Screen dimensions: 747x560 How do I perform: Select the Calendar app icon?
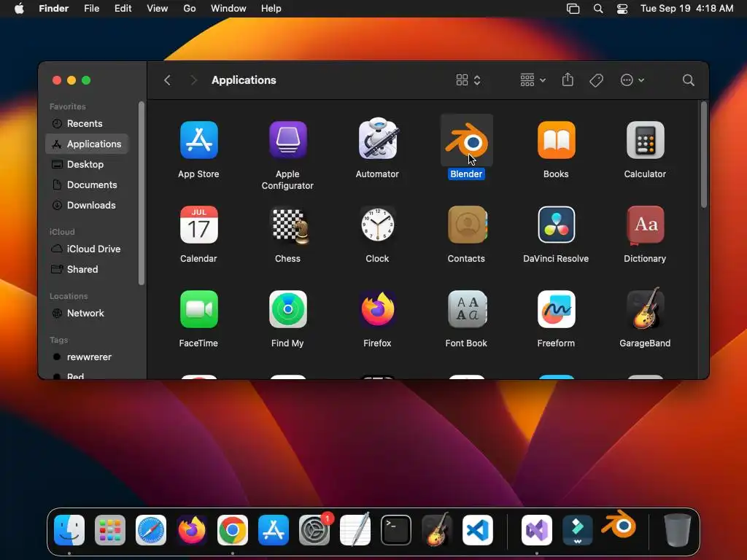198,225
